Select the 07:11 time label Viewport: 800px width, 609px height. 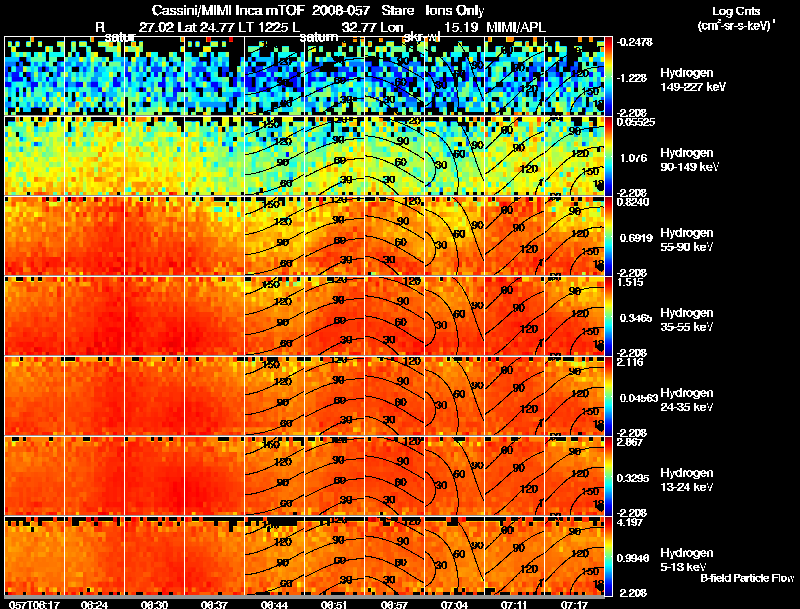(513, 604)
